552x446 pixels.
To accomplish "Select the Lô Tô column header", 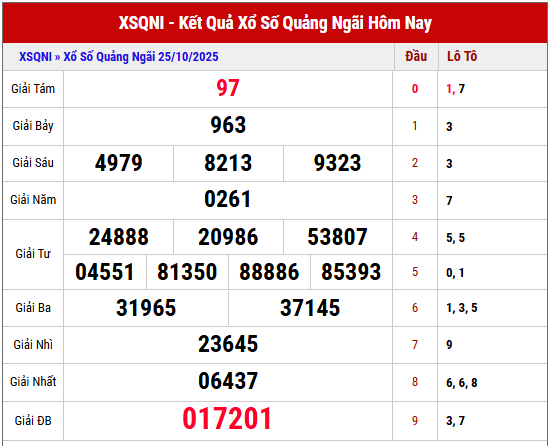I will coord(462,56).
